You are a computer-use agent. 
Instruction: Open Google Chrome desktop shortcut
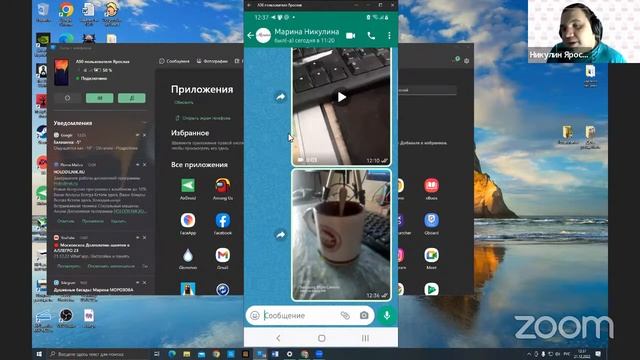pos(66,13)
